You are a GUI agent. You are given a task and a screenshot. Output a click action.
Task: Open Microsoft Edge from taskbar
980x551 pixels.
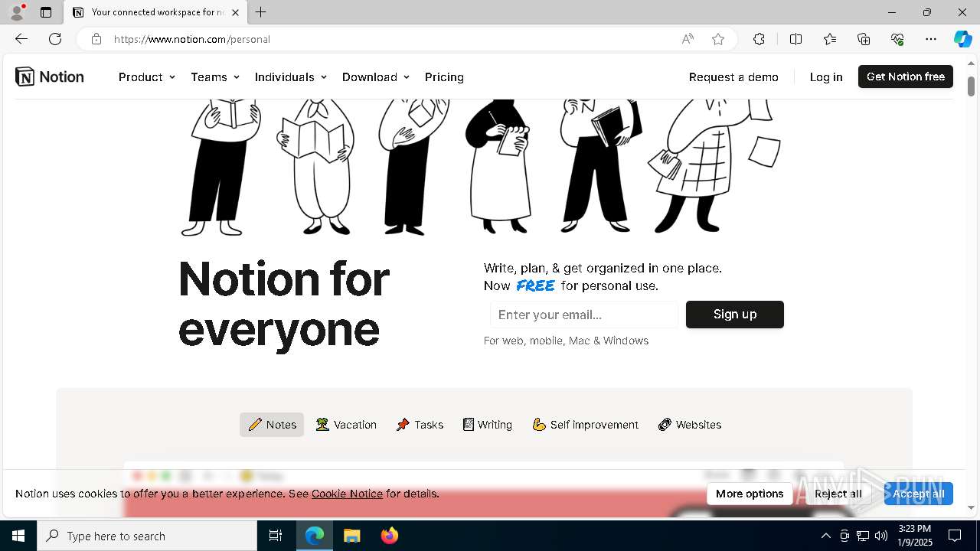coord(315,536)
